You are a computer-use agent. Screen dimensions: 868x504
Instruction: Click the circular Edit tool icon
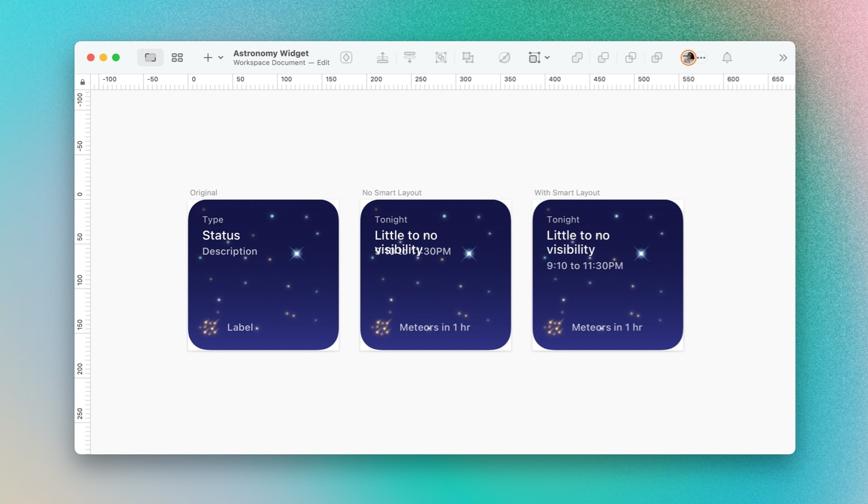[504, 58]
